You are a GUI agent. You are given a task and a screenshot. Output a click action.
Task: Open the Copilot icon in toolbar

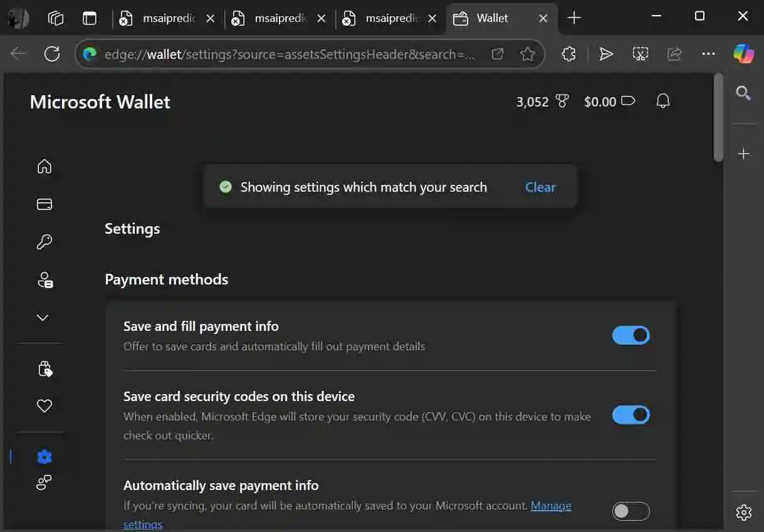(743, 54)
